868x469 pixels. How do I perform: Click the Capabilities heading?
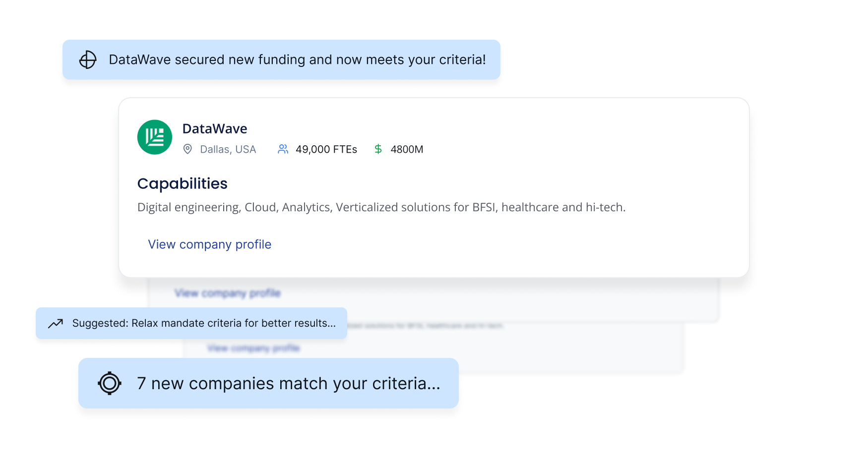click(x=183, y=184)
